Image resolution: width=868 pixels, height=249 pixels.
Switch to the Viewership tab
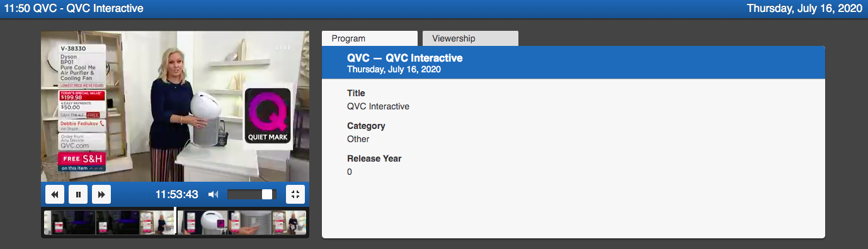point(471,38)
